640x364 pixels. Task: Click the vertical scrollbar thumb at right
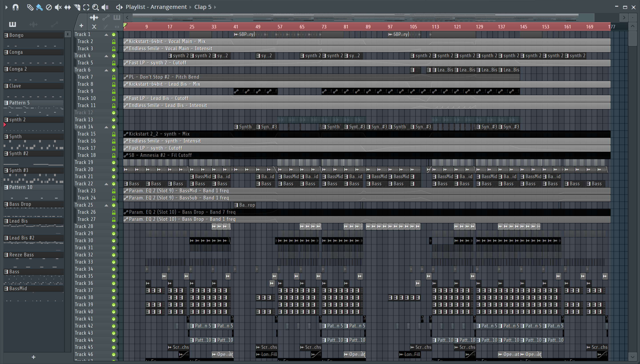tap(632, 38)
